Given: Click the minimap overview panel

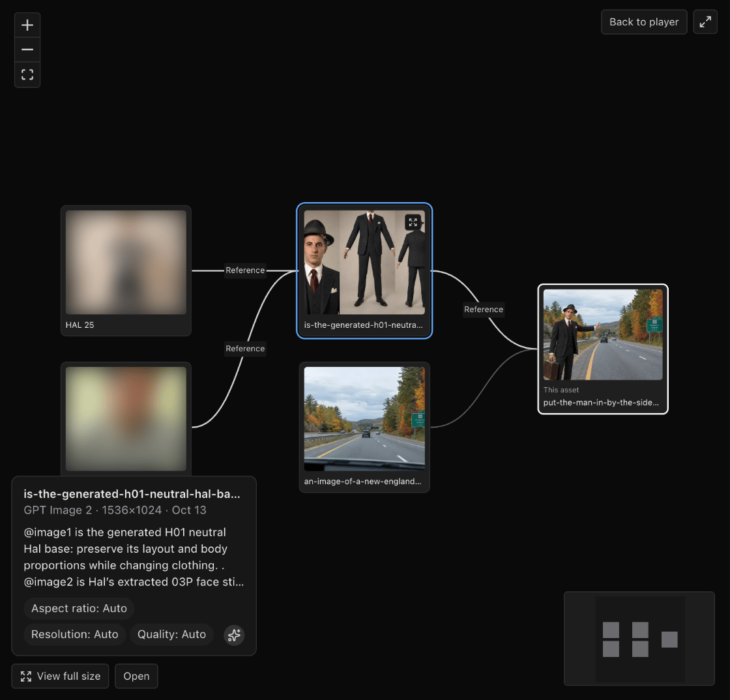Looking at the screenshot, I should pos(639,639).
